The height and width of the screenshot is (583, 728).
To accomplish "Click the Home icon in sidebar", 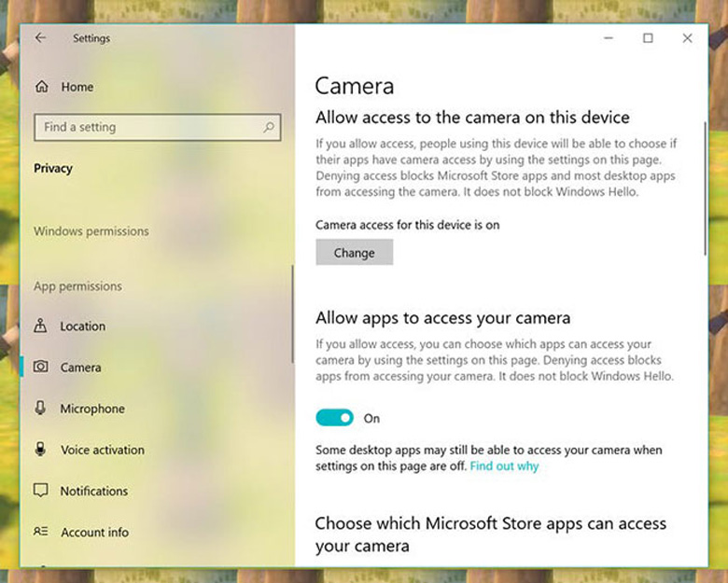I will (x=41, y=87).
